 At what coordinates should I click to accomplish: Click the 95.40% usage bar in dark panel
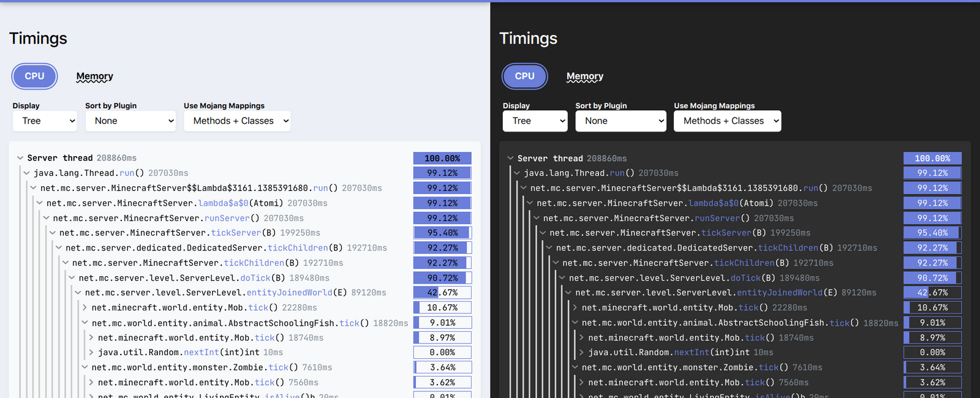(932, 233)
